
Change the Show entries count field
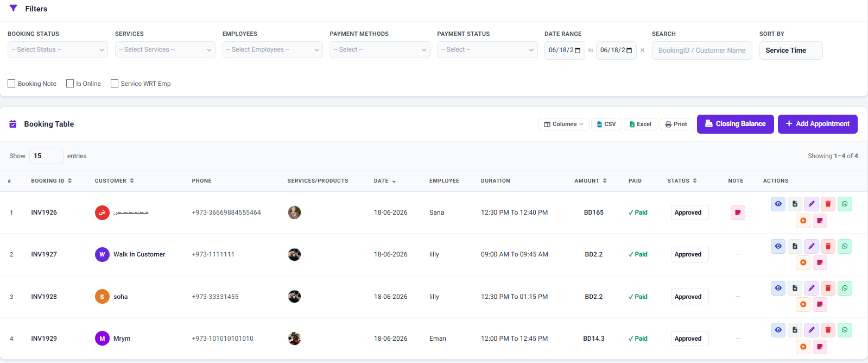[46, 156]
